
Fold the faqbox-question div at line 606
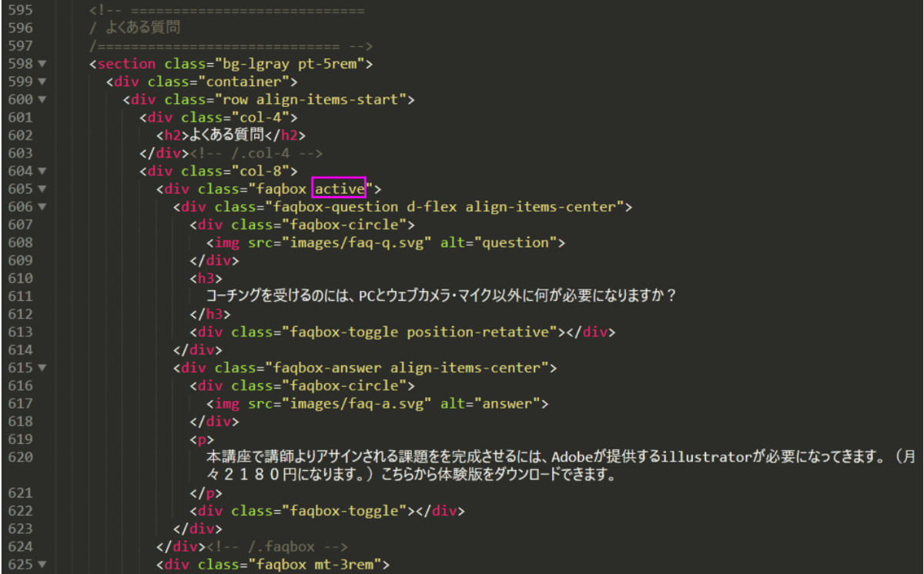pyautogui.click(x=42, y=207)
